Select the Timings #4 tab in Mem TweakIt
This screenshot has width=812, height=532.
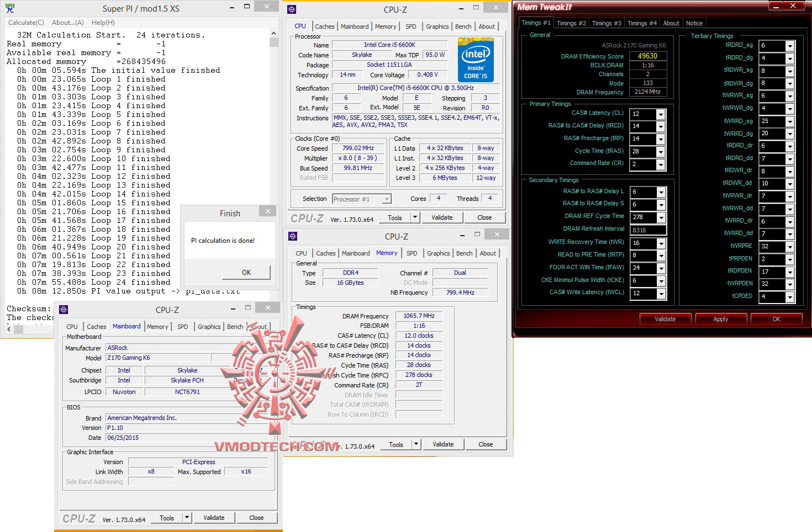pos(642,23)
